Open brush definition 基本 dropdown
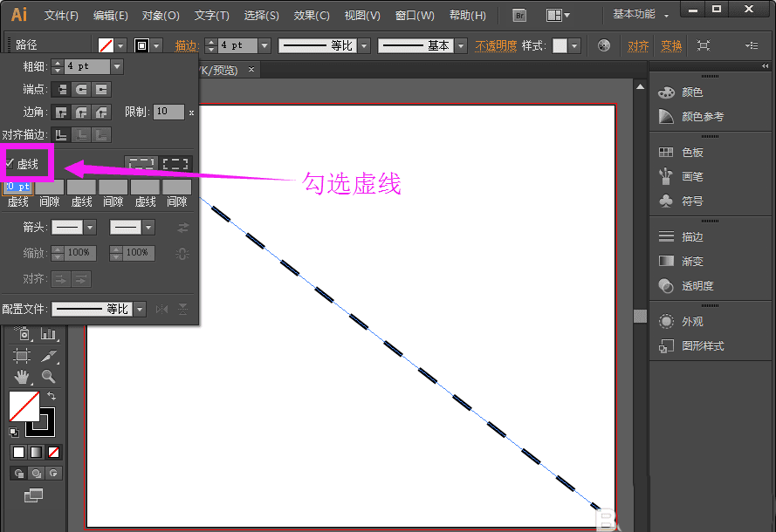776x532 pixels. (461, 45)
